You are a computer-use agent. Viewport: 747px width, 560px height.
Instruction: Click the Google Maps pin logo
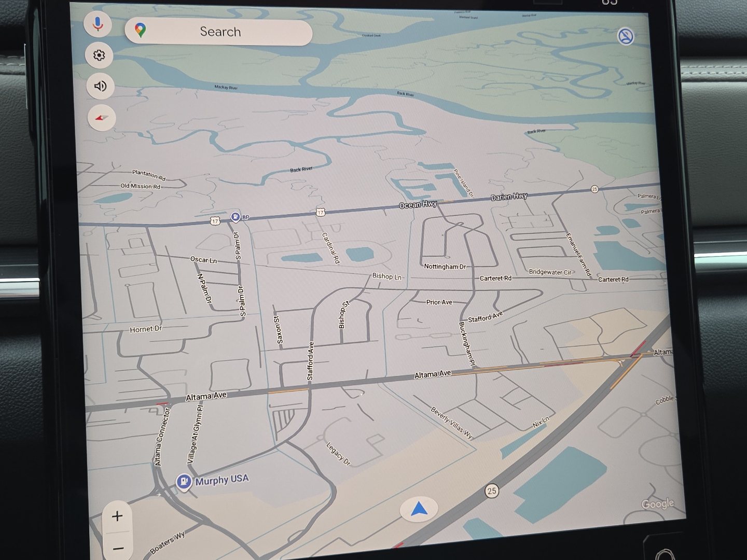pyautogui.click(x=140, y=30)
